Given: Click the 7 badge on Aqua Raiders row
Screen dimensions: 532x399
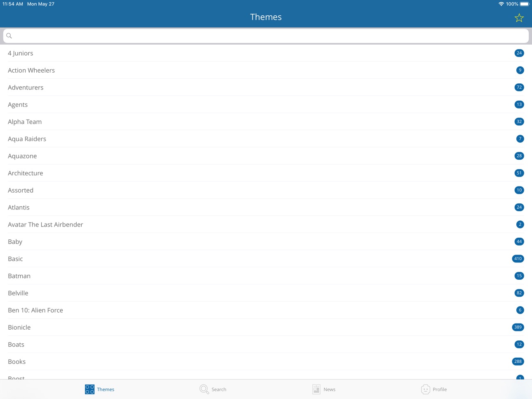Looking at the screenshot, I should [520, 139].
